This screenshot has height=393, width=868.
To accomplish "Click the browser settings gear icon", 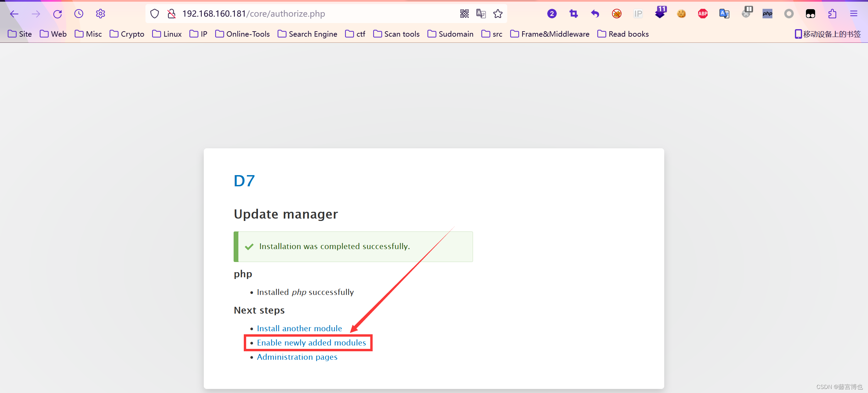I will pyautogui.click(x=100, y=13).
